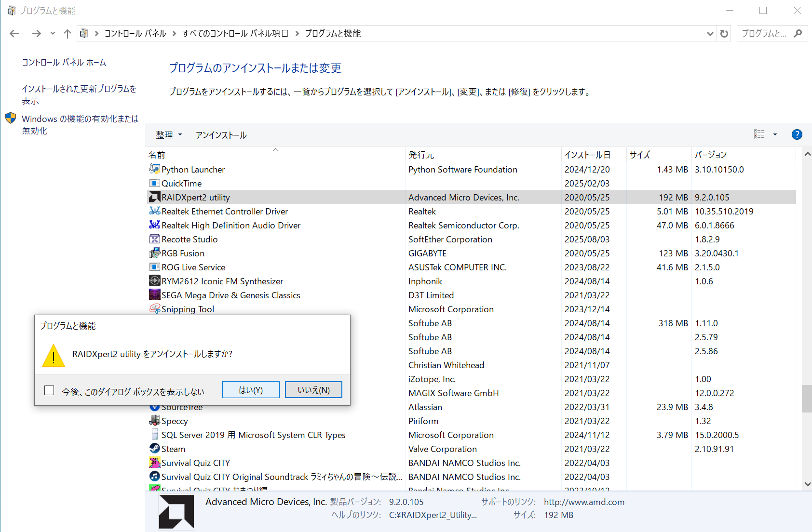Screen dimensions: 812x532
Task: Sort the list by インストール日 column header
Action: pyautogui.click(x=587, y=155)
